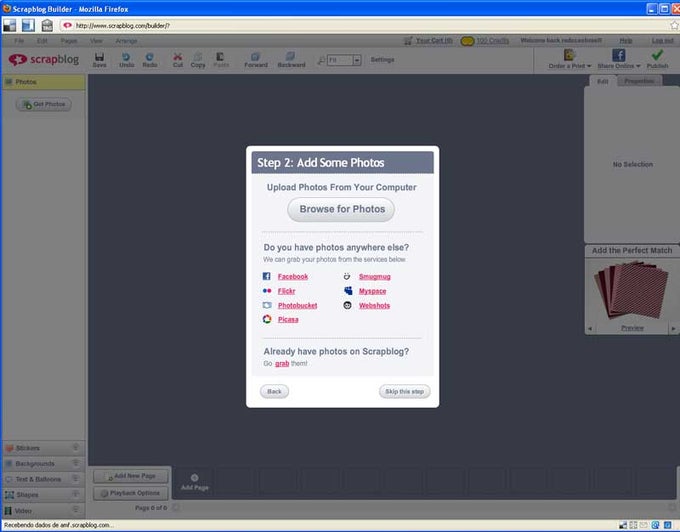The image size is (680, 532).
Task: Expand the Stickers panel
Action: tap(43, 448)
